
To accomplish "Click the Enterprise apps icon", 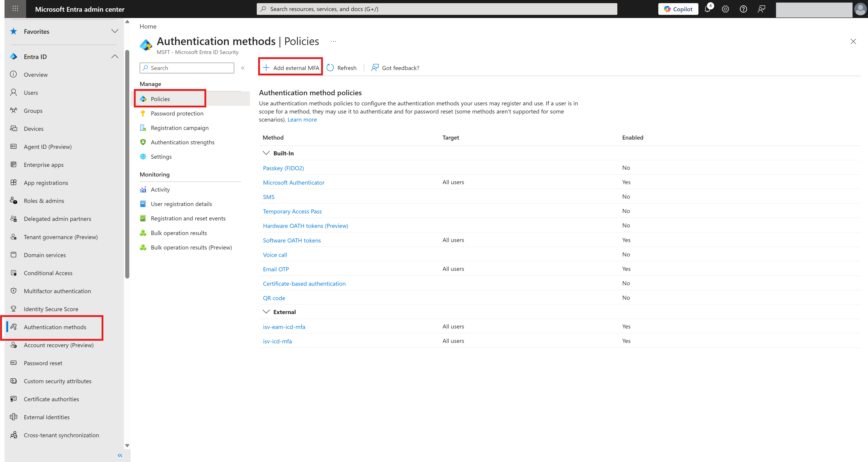I will click(14, 165).
